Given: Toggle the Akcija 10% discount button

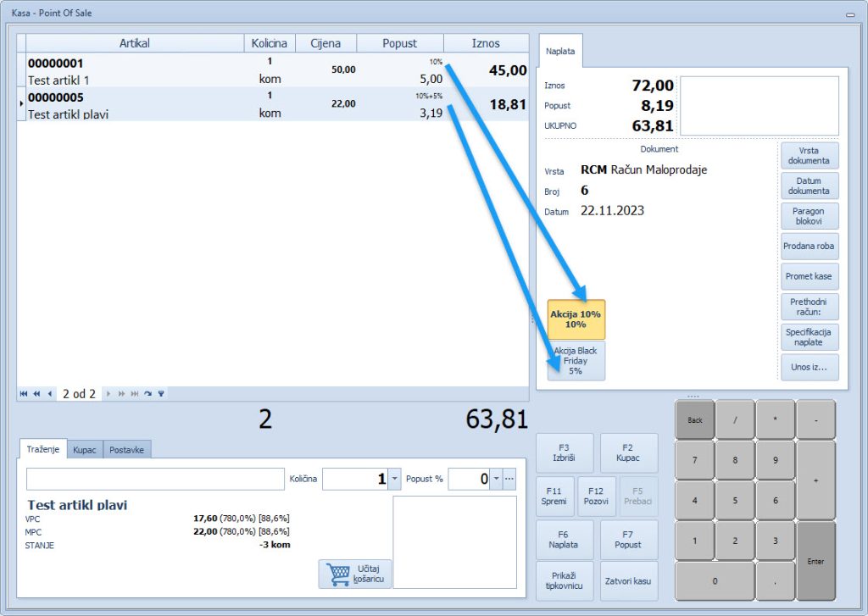Looking at the screenshot, I should coord(576,319).
